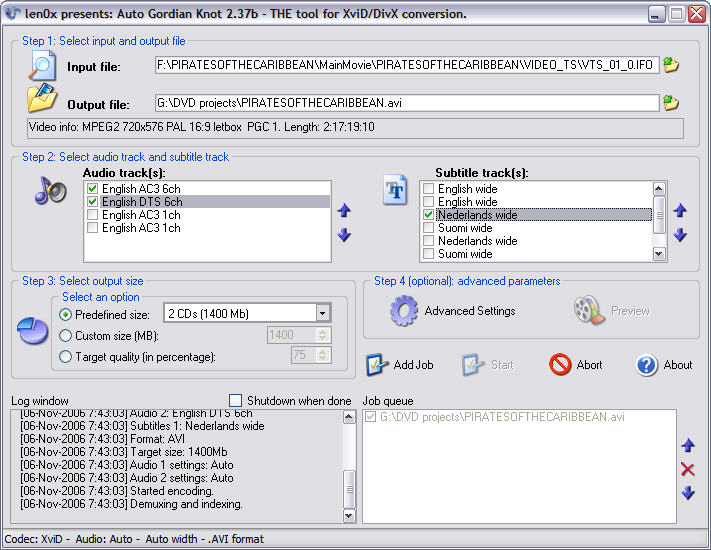
Task: Click subtitle list scroll up arrow
Action: pyautogui.click(x=659, y=189)
